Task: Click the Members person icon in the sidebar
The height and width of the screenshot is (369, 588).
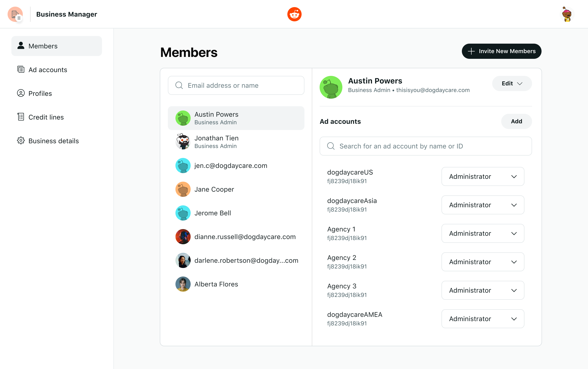Action: [x=21, y=46]
